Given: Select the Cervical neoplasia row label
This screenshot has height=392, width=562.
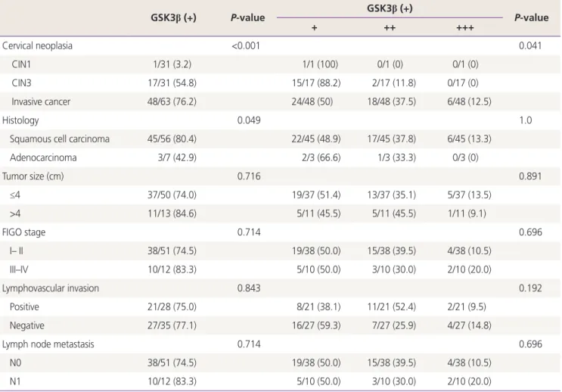Looking at the screenshot, I should [x=37, y=46].
